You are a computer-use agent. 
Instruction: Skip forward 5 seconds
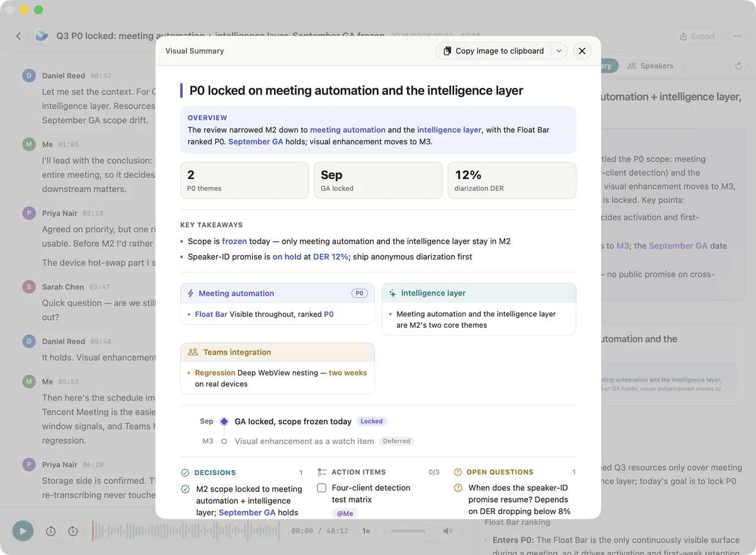tap(73, 531)
